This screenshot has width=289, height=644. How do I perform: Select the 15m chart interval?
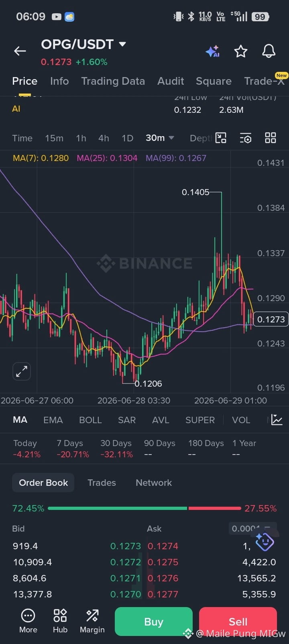pyautogui.click(x=54, y=138)
